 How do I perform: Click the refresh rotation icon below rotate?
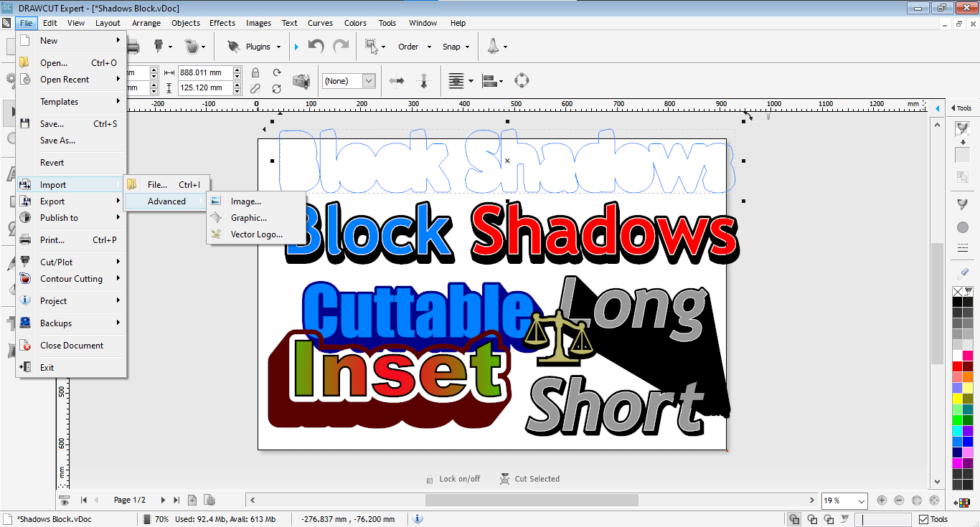click(277, 89)
